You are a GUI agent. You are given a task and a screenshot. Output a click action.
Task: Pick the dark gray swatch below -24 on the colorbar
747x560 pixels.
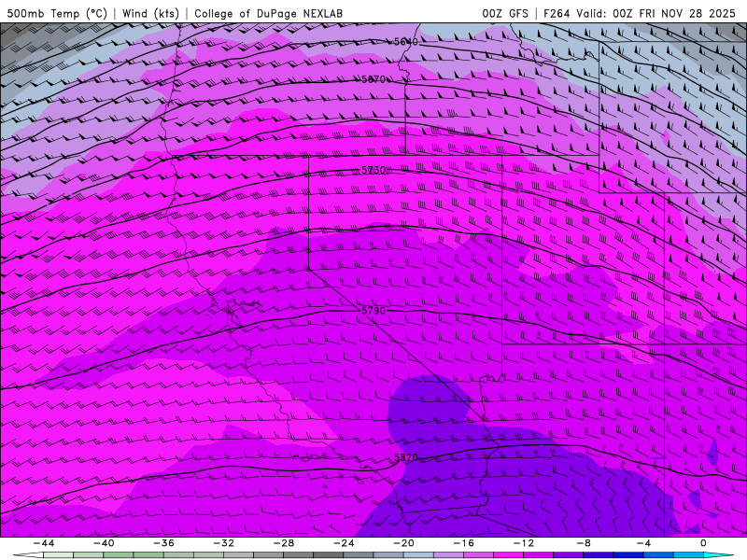329,555
